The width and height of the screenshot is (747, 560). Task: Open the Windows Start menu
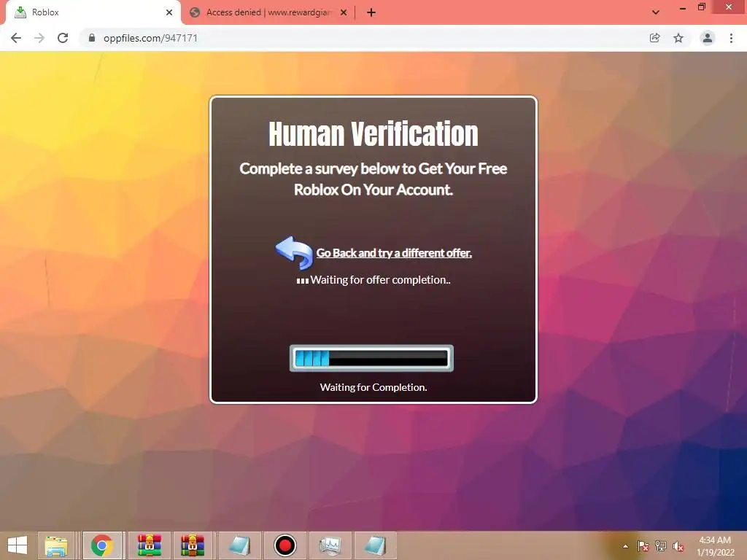pos(18,545)
